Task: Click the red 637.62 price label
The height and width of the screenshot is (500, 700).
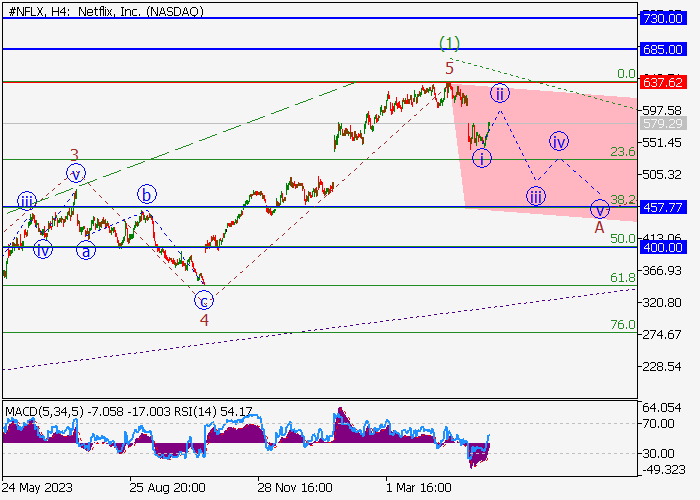Action: (662, 82)
